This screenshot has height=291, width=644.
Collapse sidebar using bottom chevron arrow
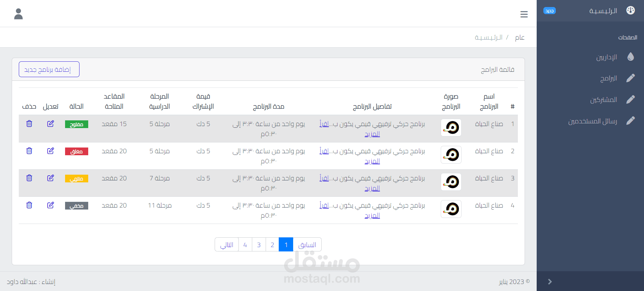(550, 282)
